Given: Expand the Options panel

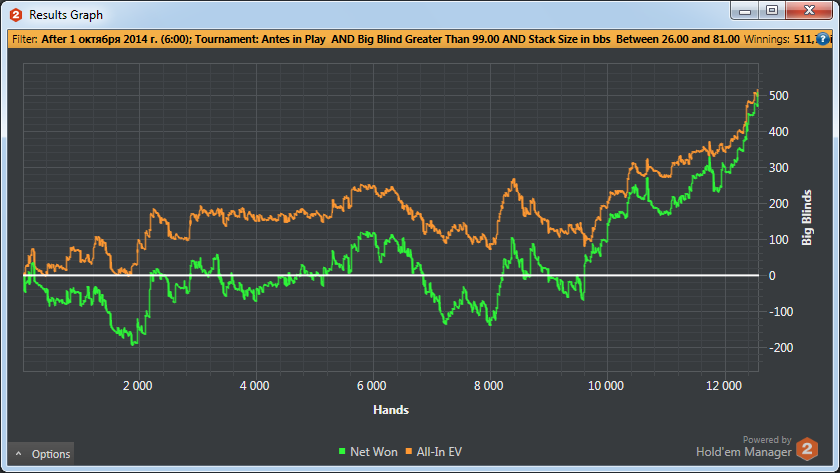Looking at the screenshot, I should [x=41, y=454].
